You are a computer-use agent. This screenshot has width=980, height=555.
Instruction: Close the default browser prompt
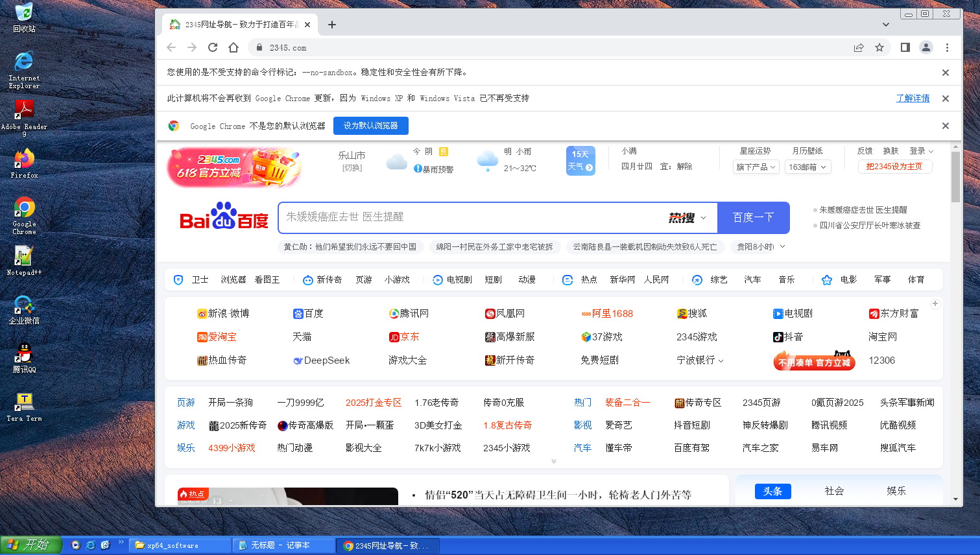point(946,126)
